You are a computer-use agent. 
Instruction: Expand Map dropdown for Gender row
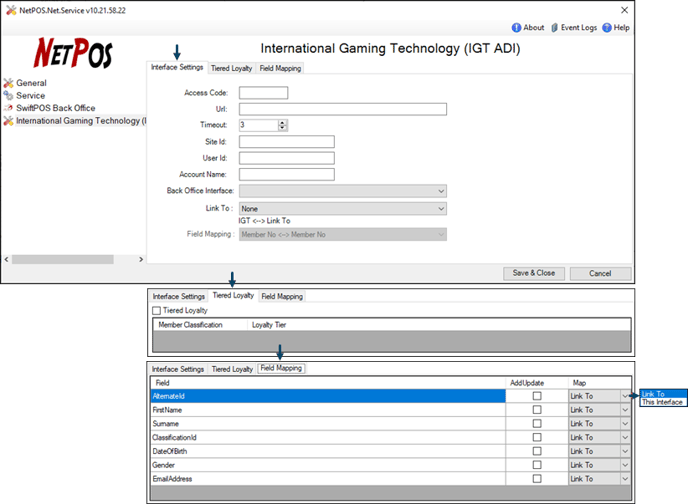click(625, 465)
